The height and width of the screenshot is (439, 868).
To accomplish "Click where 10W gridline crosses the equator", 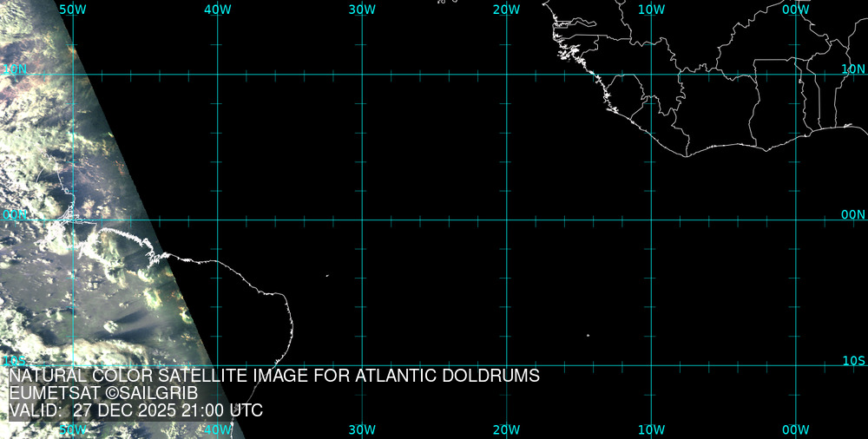I will [x=651, y=219].
